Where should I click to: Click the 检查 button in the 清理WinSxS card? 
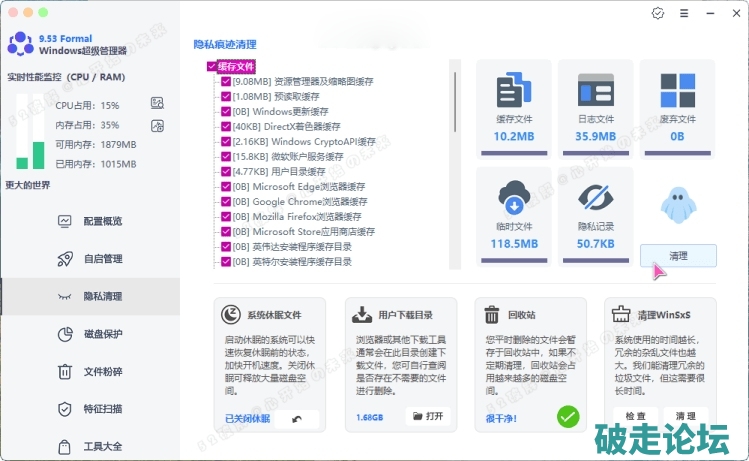(636, 417)
